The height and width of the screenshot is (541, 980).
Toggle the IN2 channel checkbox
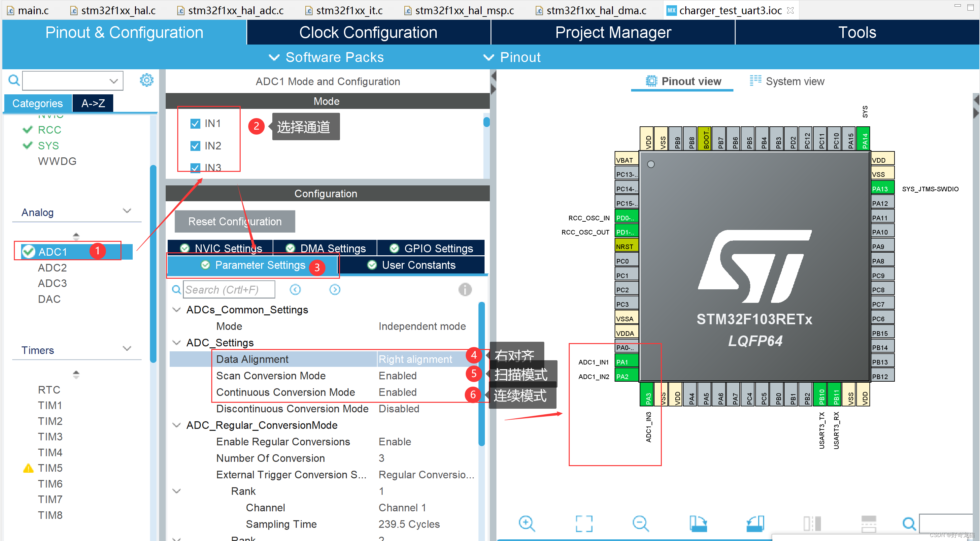click(x=195, y=146)
